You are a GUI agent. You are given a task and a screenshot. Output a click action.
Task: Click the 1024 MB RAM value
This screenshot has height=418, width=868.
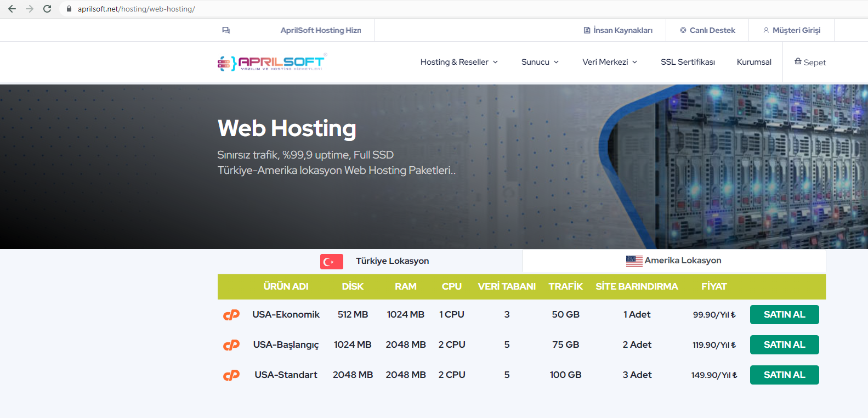[x=406, y=314]
